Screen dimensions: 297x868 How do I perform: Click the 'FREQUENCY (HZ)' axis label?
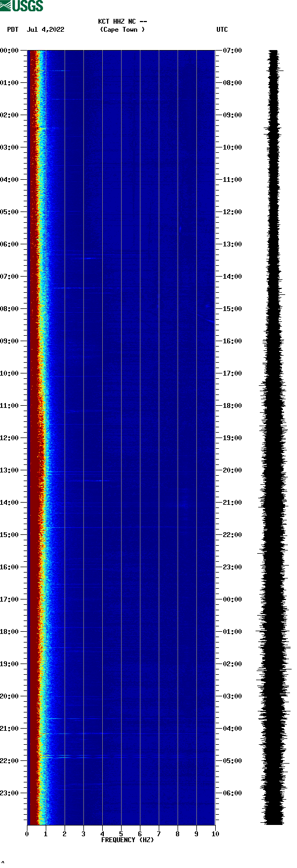point(128,840)
